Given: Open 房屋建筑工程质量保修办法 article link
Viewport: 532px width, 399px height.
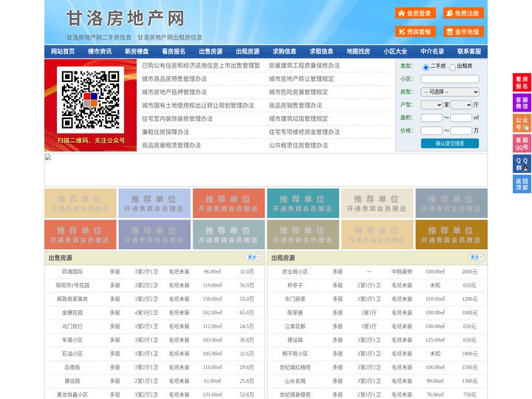Looking at the screenshot, I should coord(304,66).
